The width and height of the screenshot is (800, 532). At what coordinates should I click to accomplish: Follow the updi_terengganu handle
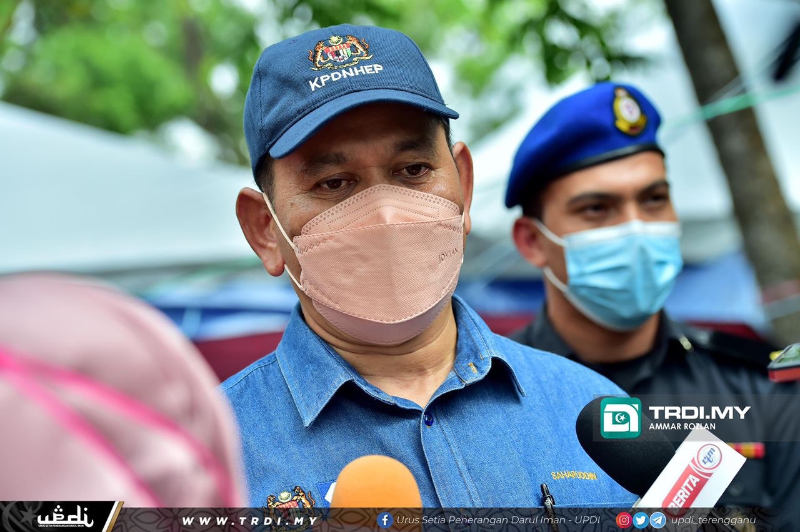tap(712, 520)
